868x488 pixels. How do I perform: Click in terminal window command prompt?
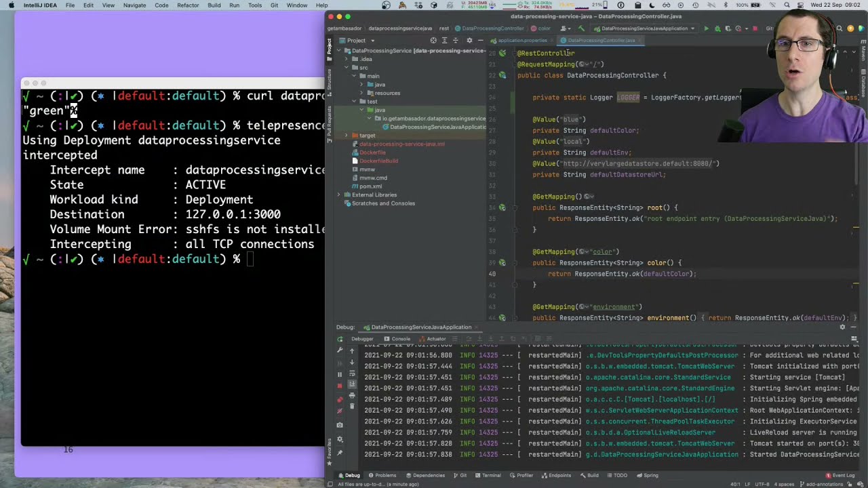pyautogui.click(x=250, y=259)
